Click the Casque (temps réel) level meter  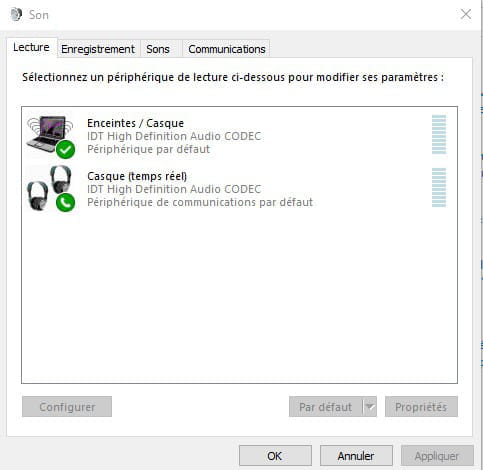[439, 188]
